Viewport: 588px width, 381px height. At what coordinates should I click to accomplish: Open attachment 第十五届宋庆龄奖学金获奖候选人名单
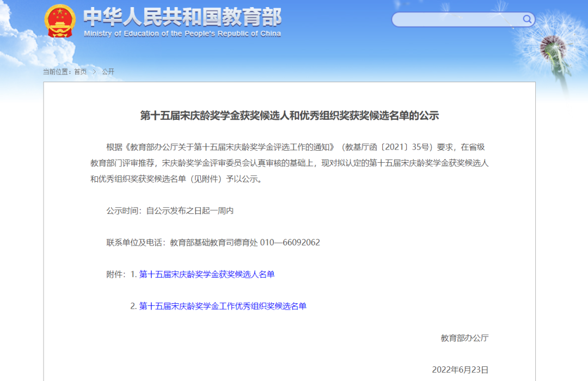tap(207, 274)
